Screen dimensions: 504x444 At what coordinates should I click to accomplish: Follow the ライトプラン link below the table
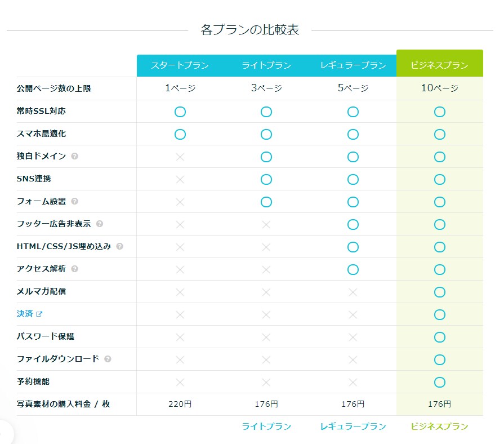pos(266,427)
